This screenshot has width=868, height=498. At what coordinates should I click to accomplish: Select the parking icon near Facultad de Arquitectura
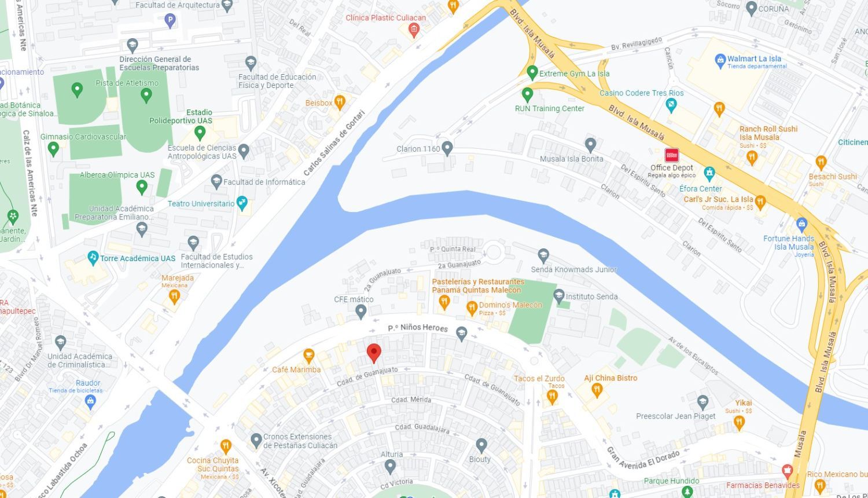pyautogui.click(x=170, y=21)
